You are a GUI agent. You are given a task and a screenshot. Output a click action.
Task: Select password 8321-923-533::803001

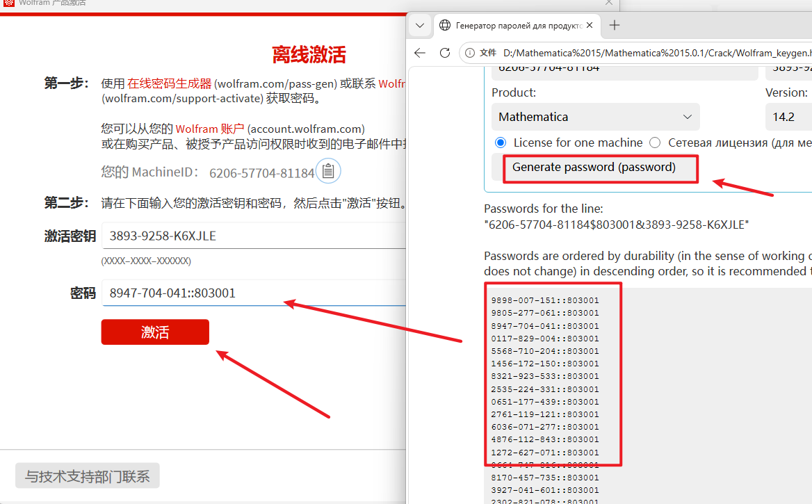pyautogui.click(x=545, y=376)
